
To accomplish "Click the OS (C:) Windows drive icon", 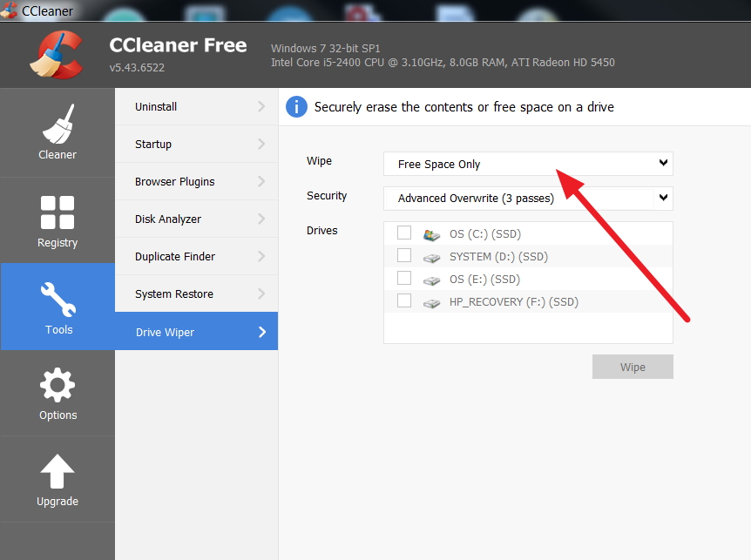I will click(431, 234).
